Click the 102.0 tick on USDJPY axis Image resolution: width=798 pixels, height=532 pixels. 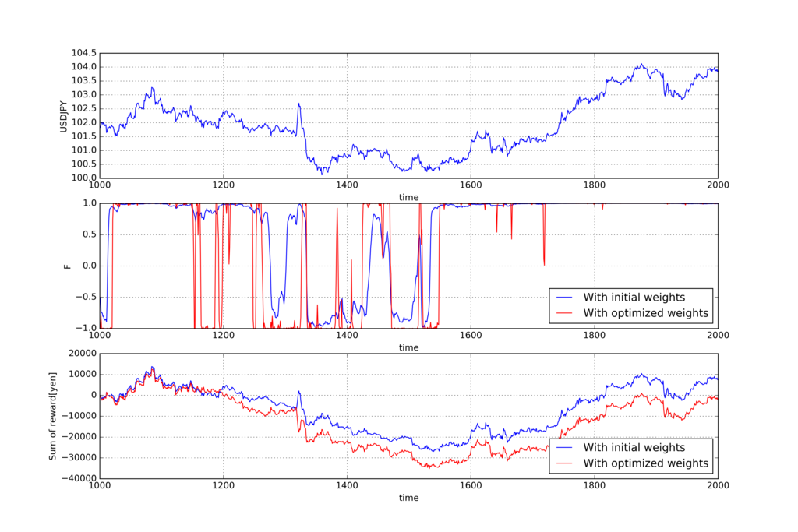83,122
